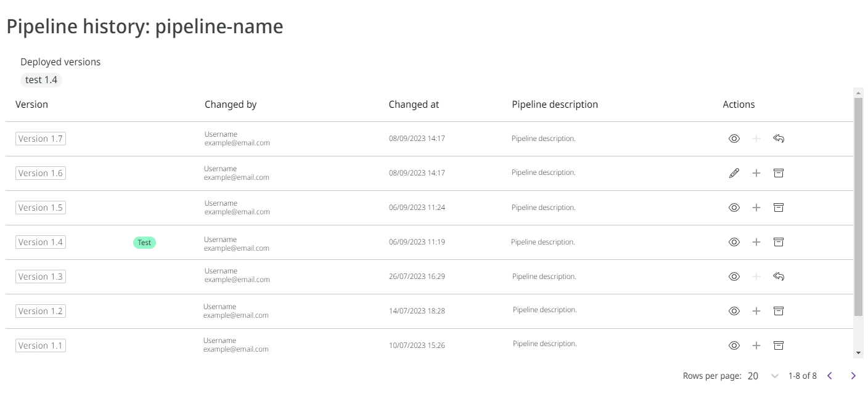Click the plus icon in Version 1.1 row

point(756,345)
